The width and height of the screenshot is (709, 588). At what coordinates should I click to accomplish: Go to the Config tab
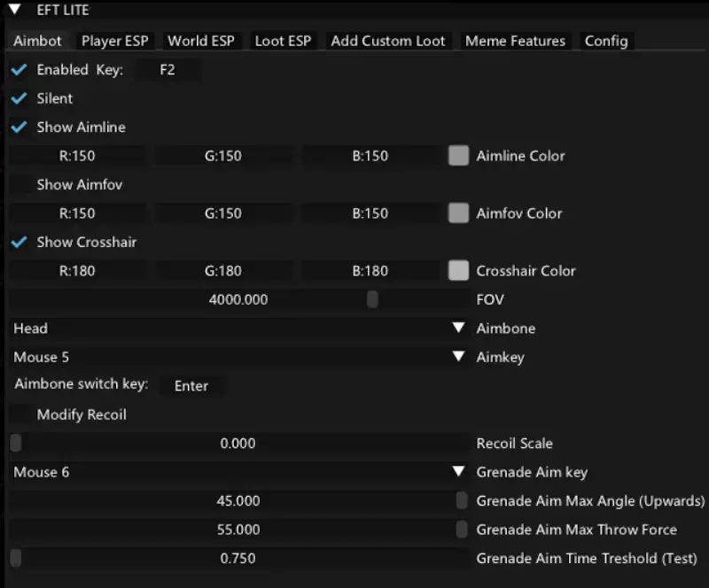click(606, 41)
